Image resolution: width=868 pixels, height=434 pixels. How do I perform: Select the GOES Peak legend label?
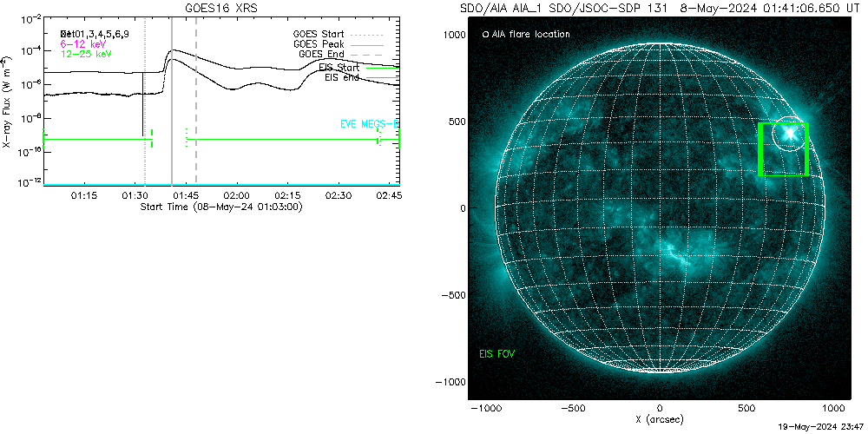[x=319, y=43]
